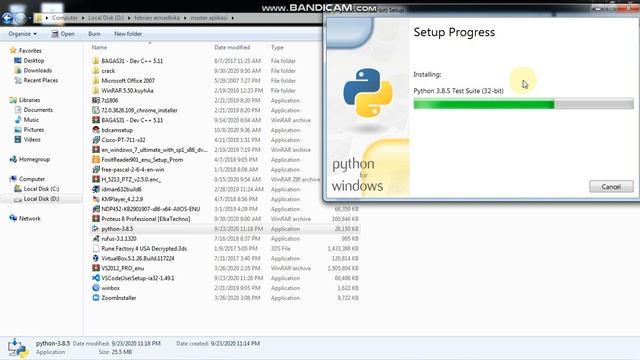
Task: Click FoxitReader901 setup icon
Action: [96, 160]
